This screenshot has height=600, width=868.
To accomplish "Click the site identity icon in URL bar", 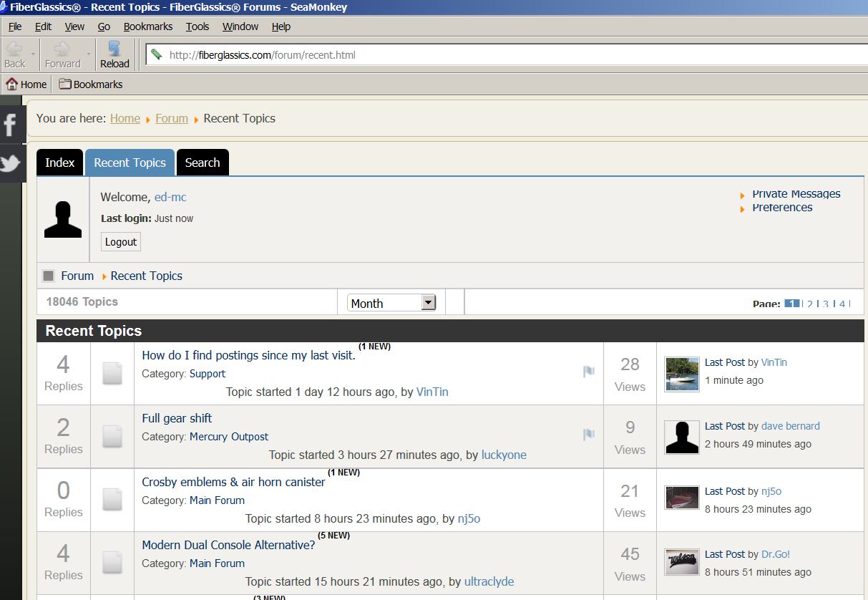I will click(x=157, y=54).
